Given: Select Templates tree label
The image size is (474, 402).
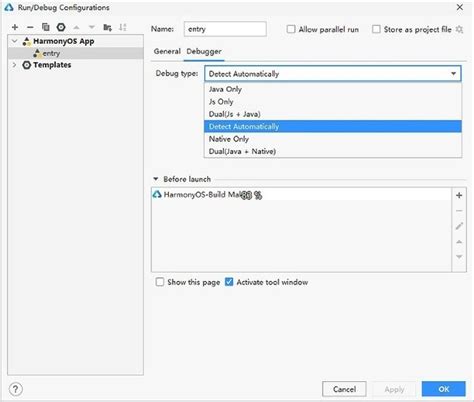Looking at the screenshot, I should pos(52,65).
